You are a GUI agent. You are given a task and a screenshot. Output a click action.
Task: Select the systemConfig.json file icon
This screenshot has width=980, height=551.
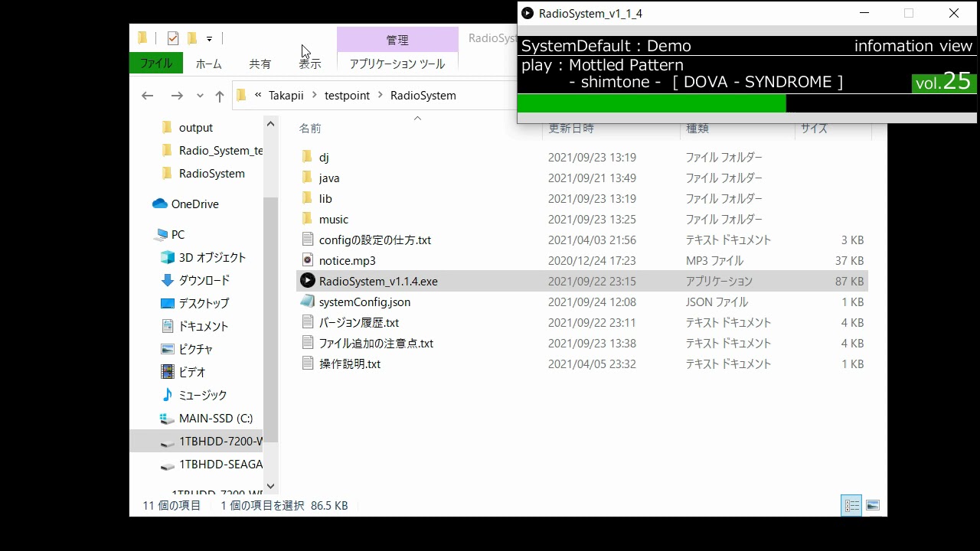point(307,302)
